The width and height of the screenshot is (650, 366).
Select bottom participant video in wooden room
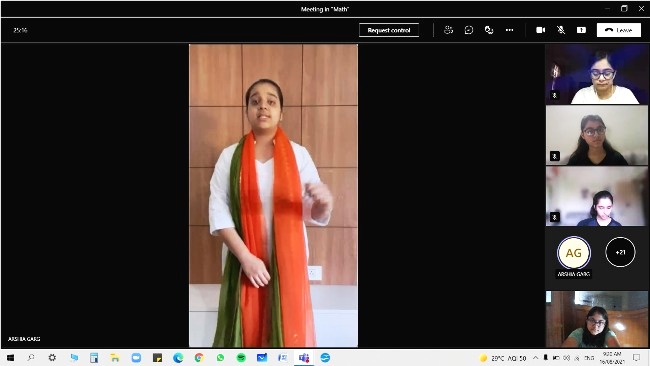[x=597, y=319]
